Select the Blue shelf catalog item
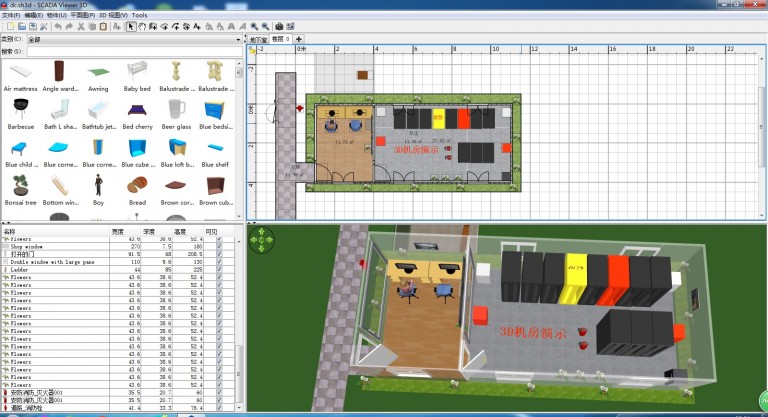This screenshot has width=768, height=417. tap(215, 153)
